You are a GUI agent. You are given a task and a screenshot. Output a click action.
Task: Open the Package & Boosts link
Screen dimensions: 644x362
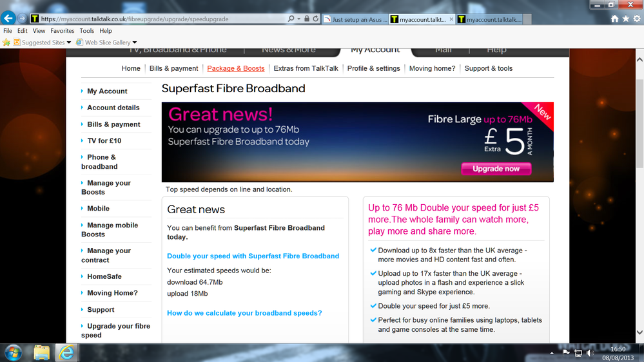236,68
